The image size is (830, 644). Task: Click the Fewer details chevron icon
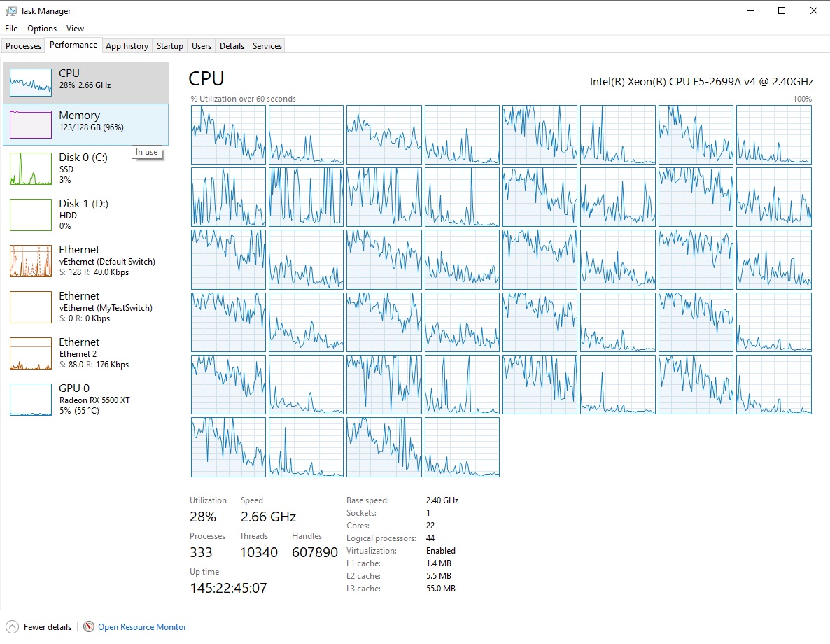[12, 627]
